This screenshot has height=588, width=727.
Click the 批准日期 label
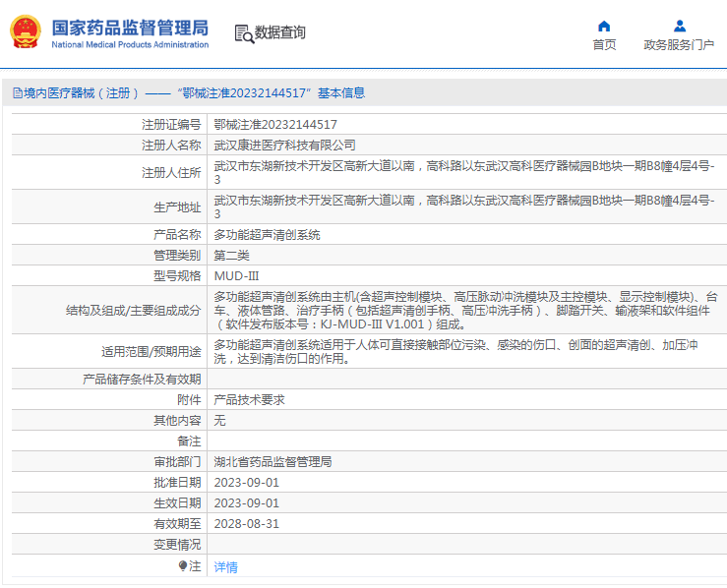pos(177,483)
